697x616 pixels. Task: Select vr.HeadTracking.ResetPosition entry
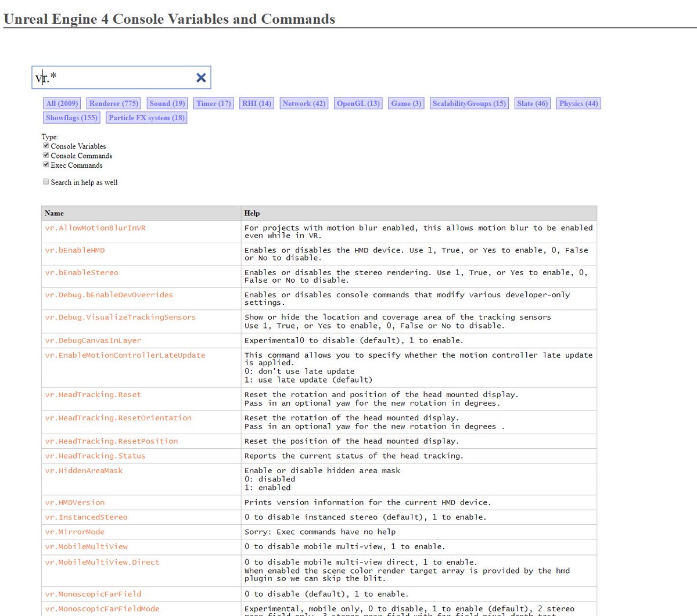point(112,441)
